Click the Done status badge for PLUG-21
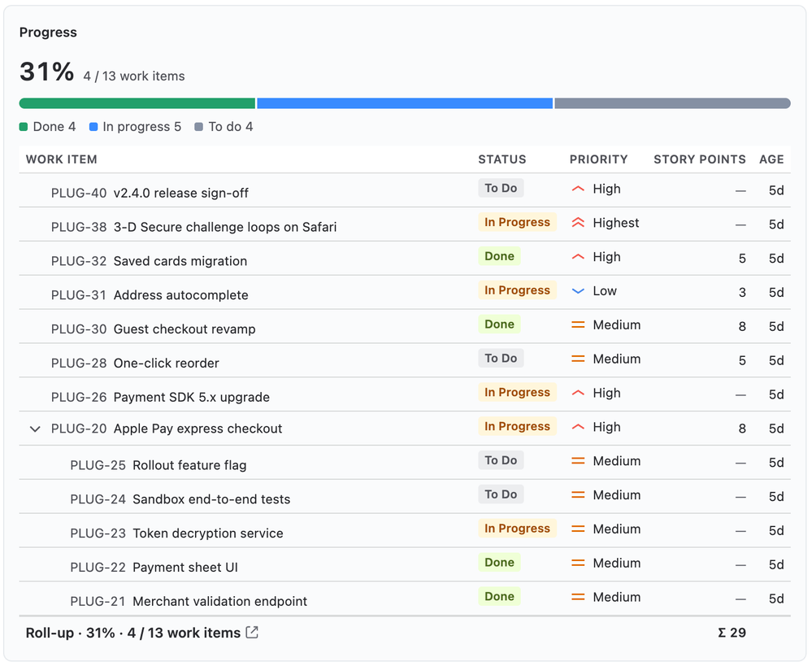The height and width of the screenshot is (666, 812). (499, 597)
